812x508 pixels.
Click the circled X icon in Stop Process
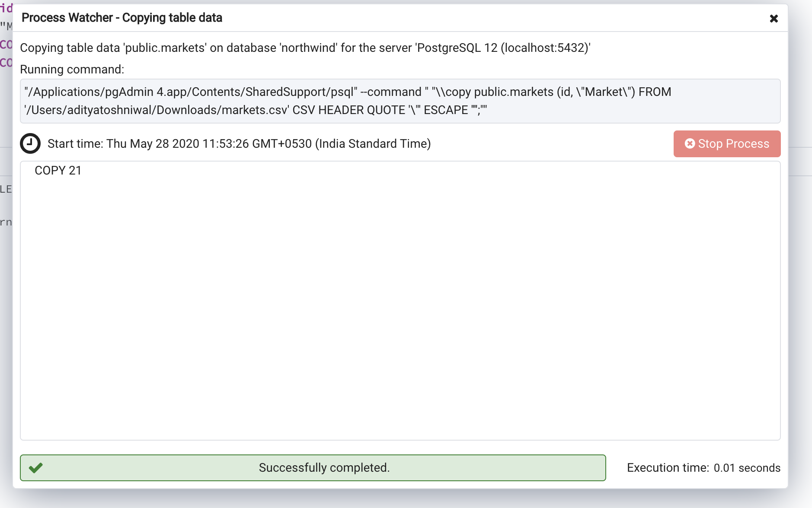tap(690, 143)
